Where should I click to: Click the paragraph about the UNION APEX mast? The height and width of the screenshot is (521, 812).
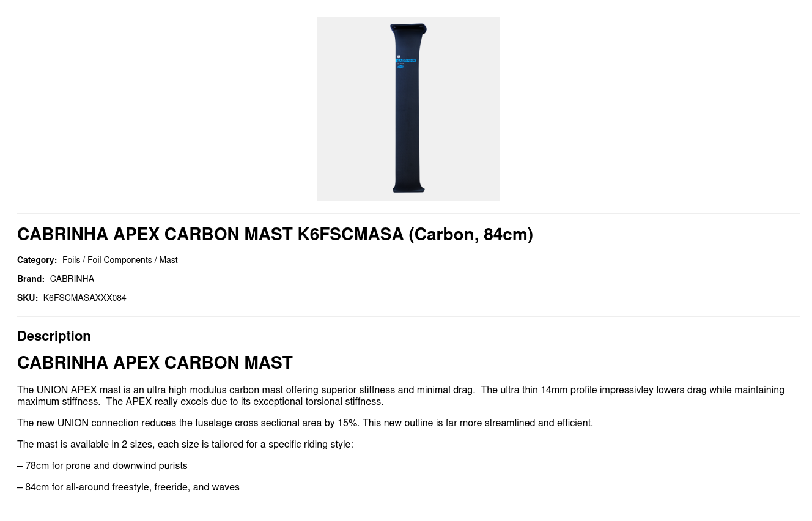246,390
